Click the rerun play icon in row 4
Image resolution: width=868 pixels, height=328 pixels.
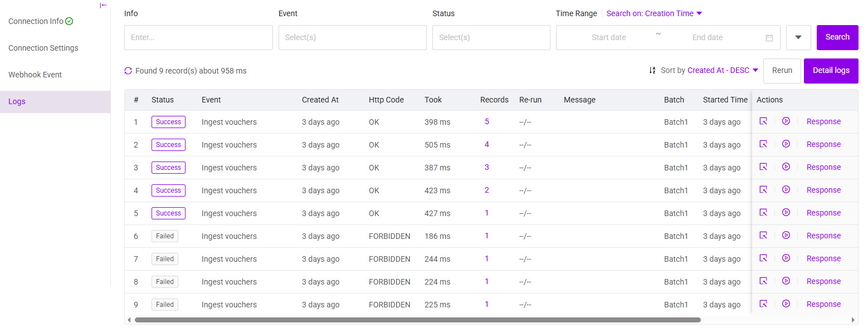(786, 190)
